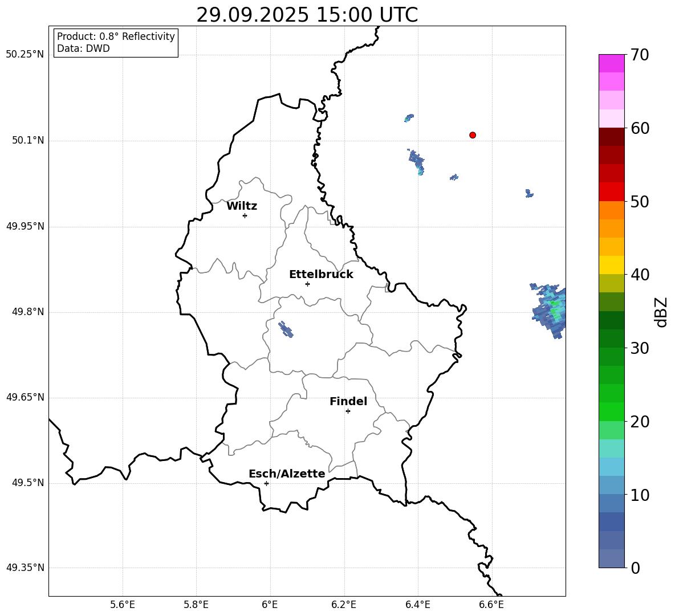Click the colorbar 60 tick label
The width and height of the screenshot is (675, 616).
pyautogui.click(x=640, y=128)
